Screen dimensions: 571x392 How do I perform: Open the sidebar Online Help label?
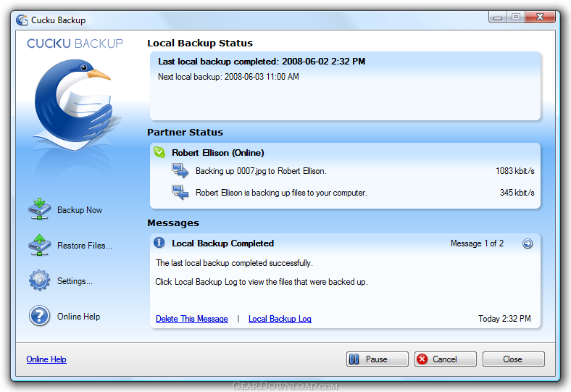point(79,317)
